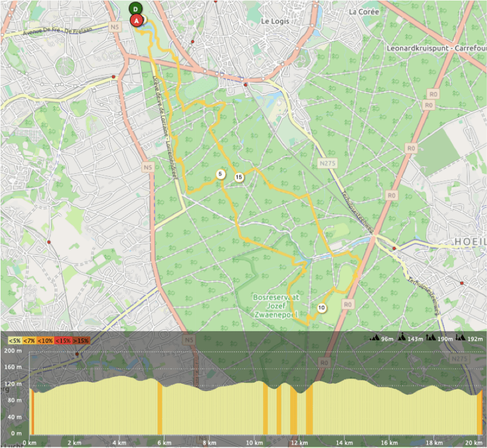The height and width of the screenshot is (448, 487).
Task: Click the Le Logis place label
Action: (274, 21)
